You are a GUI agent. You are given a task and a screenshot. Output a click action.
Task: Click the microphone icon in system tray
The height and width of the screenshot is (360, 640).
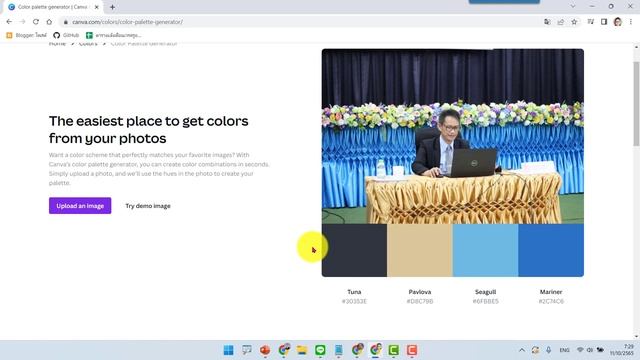[x=549, y=350]
